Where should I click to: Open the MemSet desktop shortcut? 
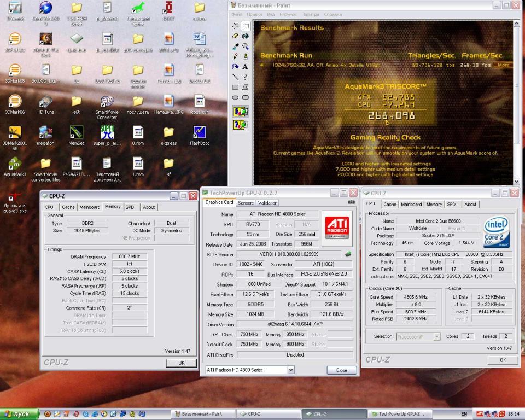[77, 136]
